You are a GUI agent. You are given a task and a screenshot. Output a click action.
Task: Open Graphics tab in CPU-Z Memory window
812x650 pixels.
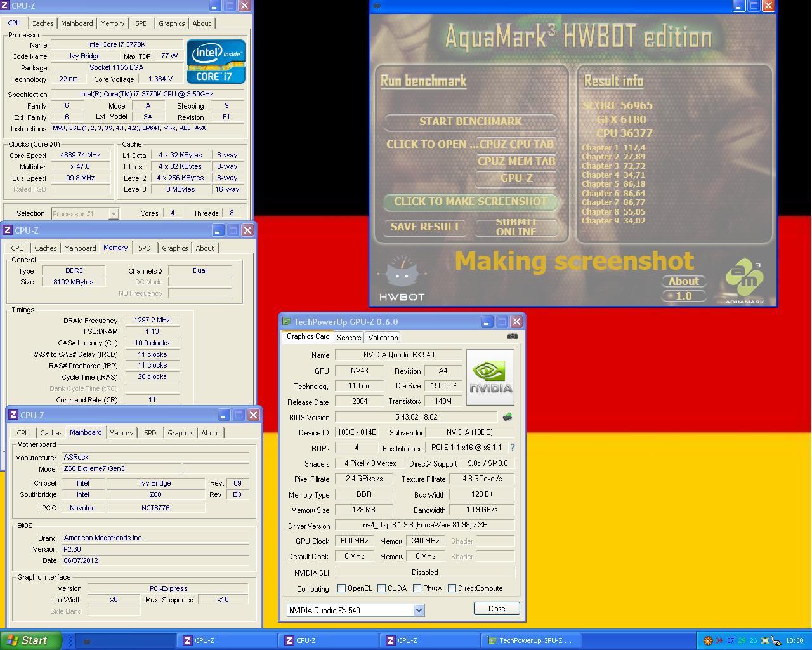tap(175, 248)
